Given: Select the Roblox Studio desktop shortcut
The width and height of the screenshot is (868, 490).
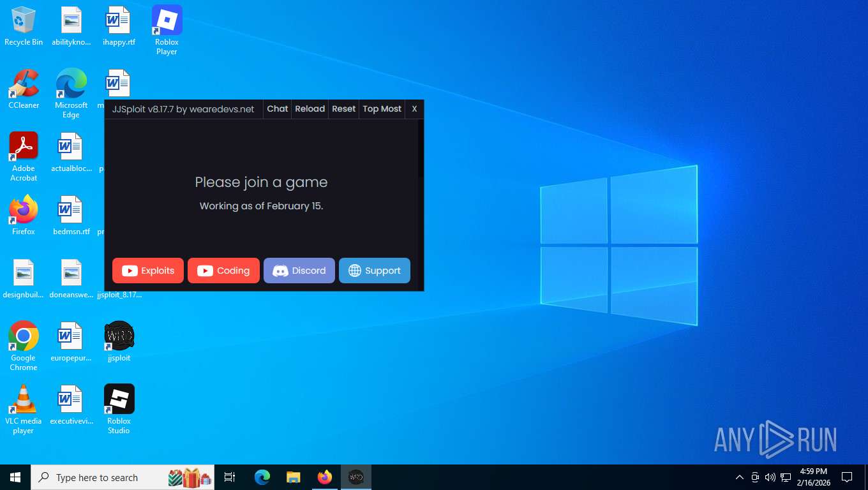Looking at the screenshot, I should (119, 410).
